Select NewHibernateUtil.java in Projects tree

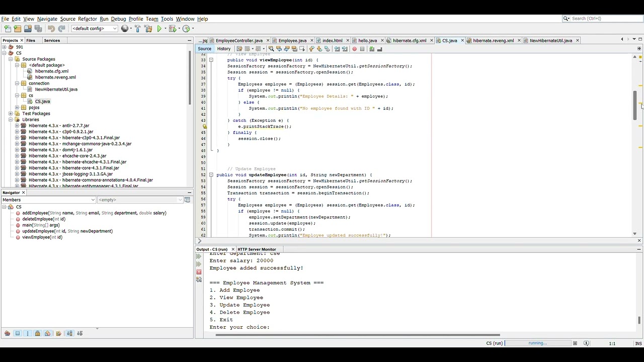tap(56, 89)
